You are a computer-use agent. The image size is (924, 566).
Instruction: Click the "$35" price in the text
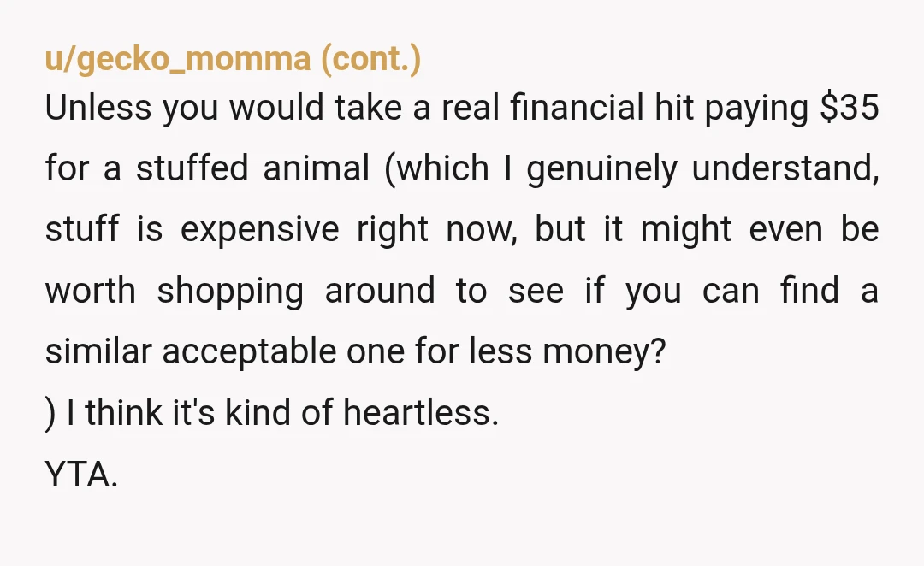tap(850, 108)
